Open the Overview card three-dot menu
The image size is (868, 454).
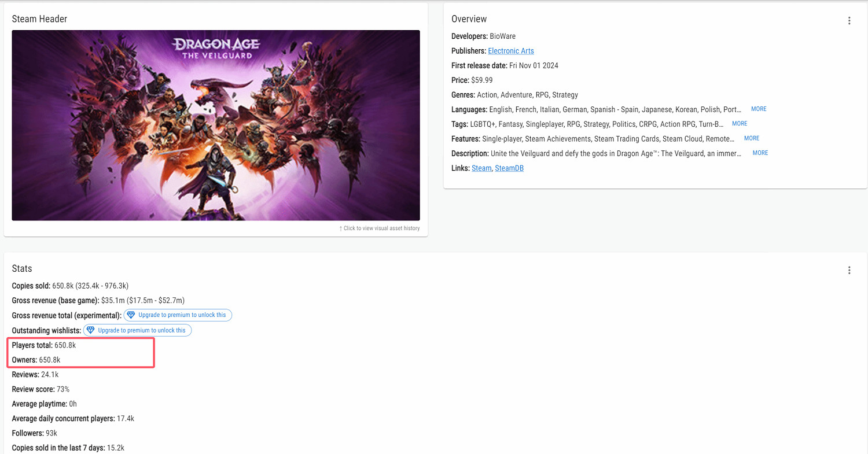849,21
